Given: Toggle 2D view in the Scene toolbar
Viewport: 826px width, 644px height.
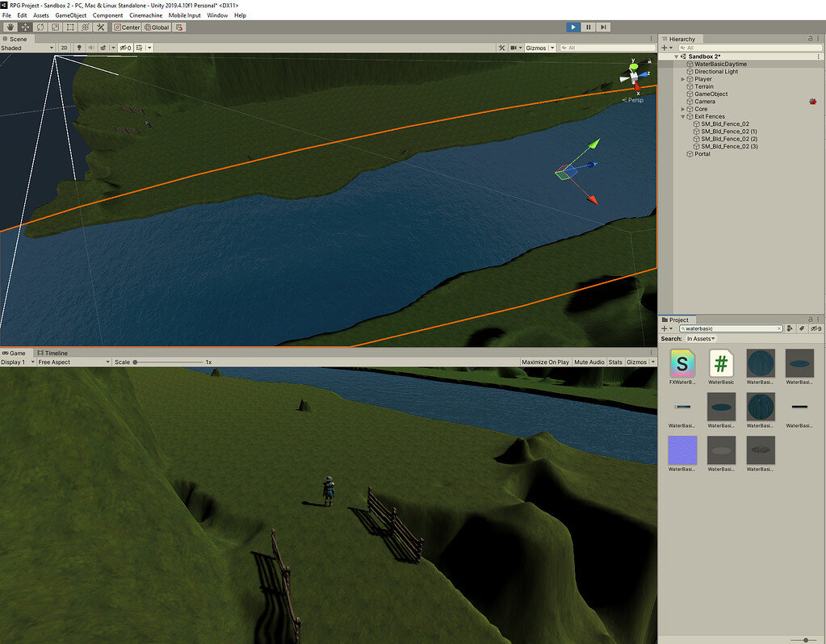Looking at the screenshot, I should 64,48.
